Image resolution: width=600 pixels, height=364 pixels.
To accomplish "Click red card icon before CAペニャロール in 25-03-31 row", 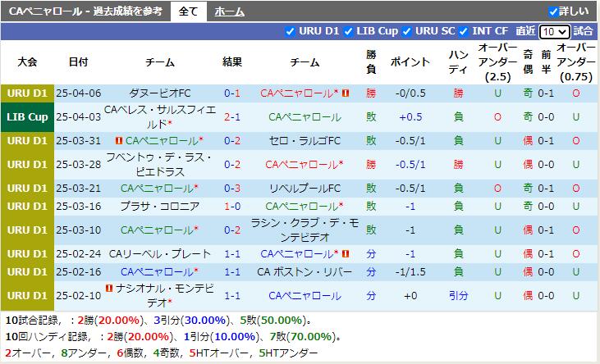I will coord(119,141).
